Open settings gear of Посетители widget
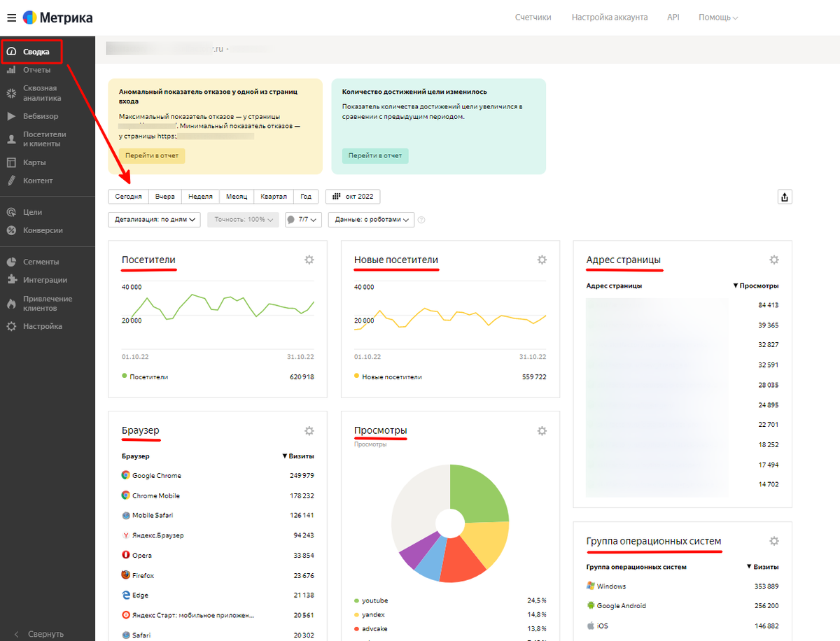The height and width of the screenshot is (641, 840). [x=309, y=260]
